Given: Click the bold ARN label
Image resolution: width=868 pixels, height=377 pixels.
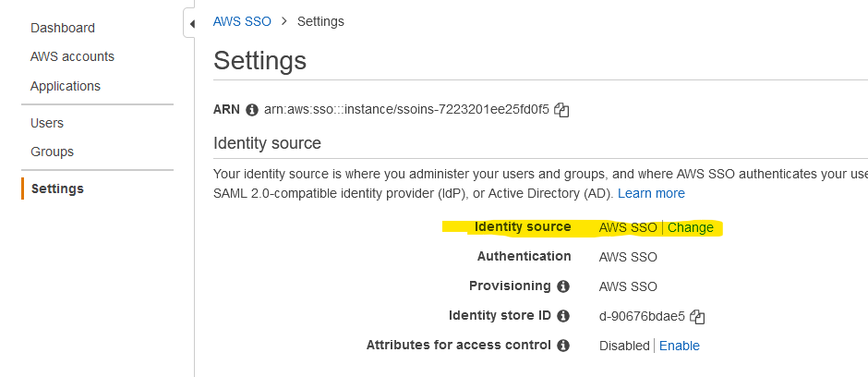Looking at the screenshot, I should [x=226, y=110].
